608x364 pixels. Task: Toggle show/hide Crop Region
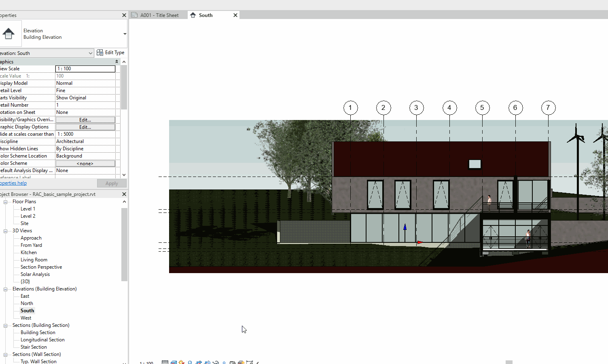[x=207, y=362]
